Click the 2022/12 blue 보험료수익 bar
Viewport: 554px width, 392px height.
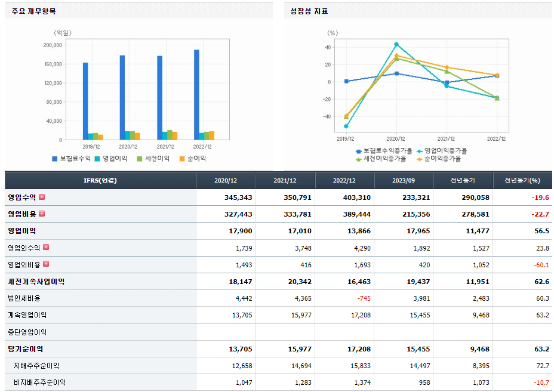196,95
